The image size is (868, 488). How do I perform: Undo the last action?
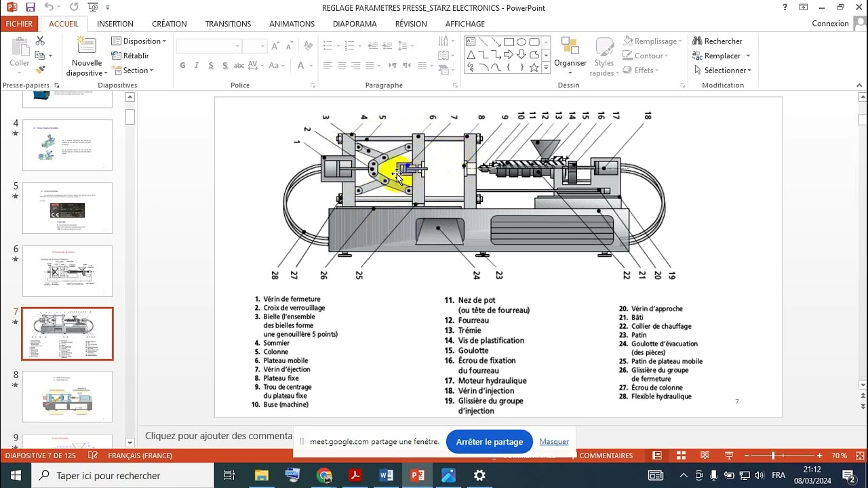click(x=49, y=7)
